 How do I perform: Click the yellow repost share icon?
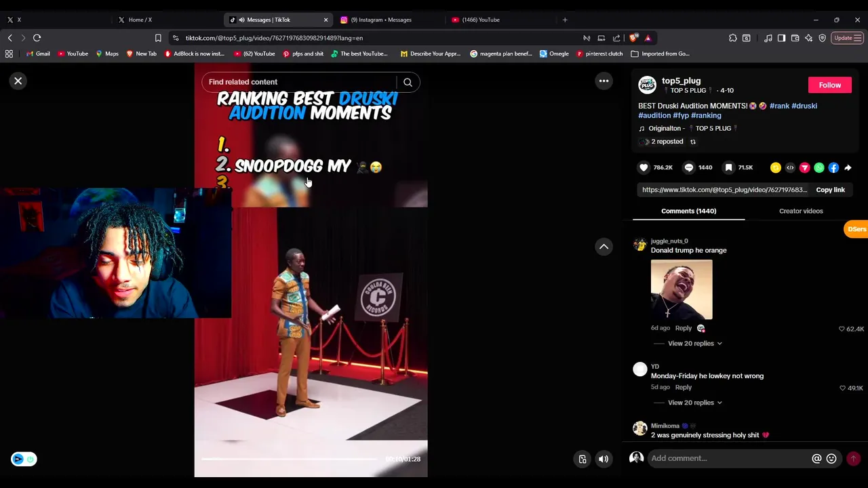point(775,168)
